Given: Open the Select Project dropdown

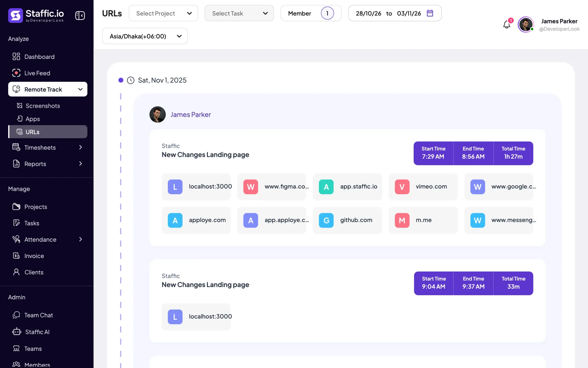Looking at the screenshot, I should [163, 13].
